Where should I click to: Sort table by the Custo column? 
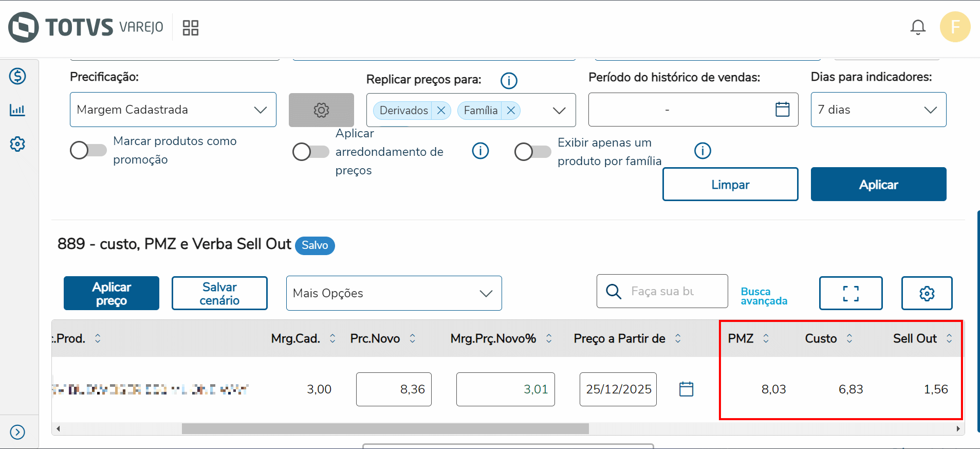coord(849,338)
